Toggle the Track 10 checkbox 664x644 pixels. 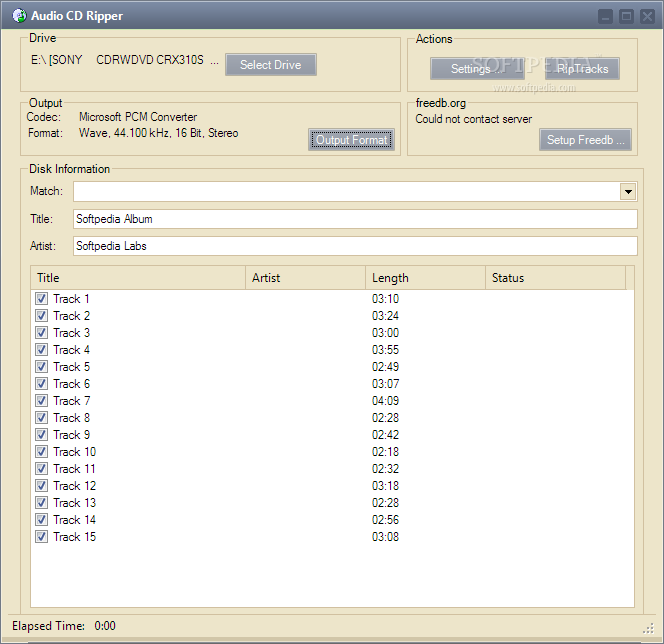tap(42, 452)
